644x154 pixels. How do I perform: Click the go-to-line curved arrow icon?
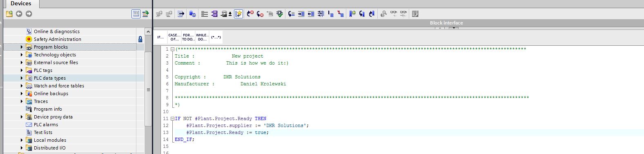tap(292, 14)
